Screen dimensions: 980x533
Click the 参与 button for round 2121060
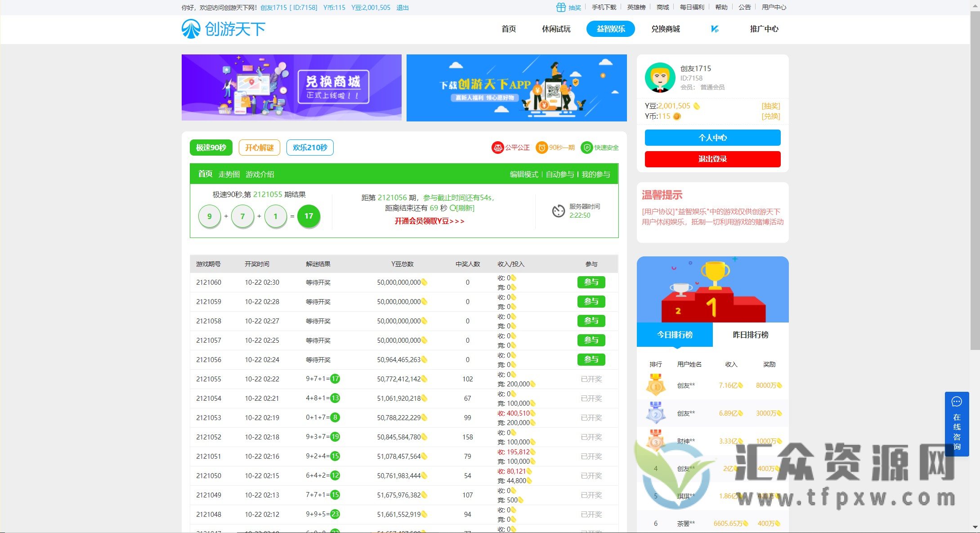point(591,282)
